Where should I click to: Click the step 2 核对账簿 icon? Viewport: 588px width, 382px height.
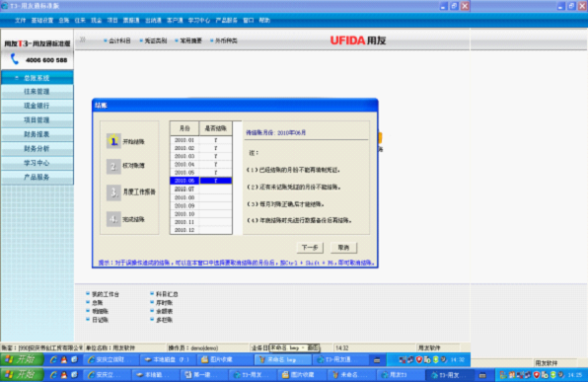click(113, 166)
